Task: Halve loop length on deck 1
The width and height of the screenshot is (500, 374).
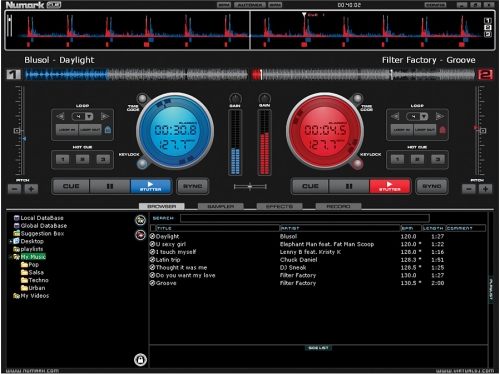Action: click(61, 116)
